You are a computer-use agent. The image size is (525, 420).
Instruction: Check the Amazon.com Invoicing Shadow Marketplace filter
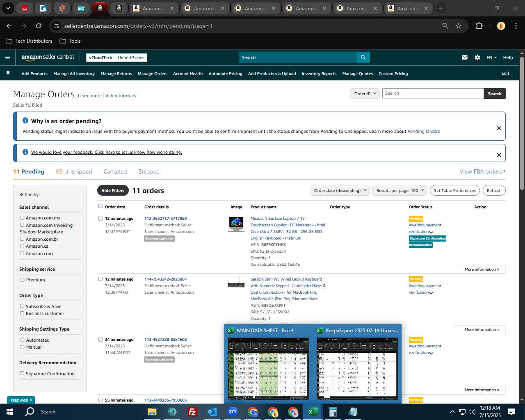click(22, 225)
